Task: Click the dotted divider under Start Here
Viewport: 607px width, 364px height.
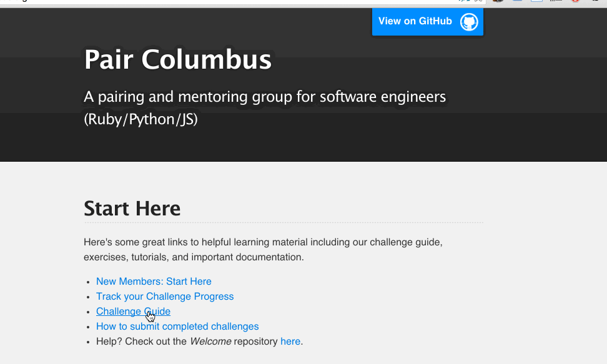Action: point(284,222)
